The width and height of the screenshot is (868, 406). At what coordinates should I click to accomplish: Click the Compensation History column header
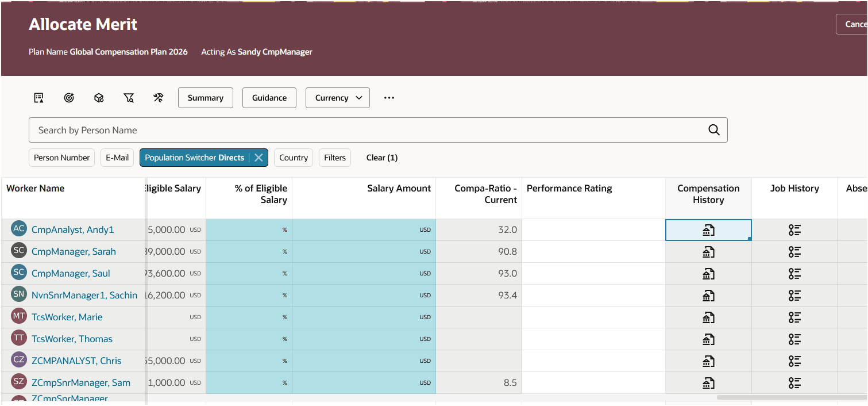708,198
